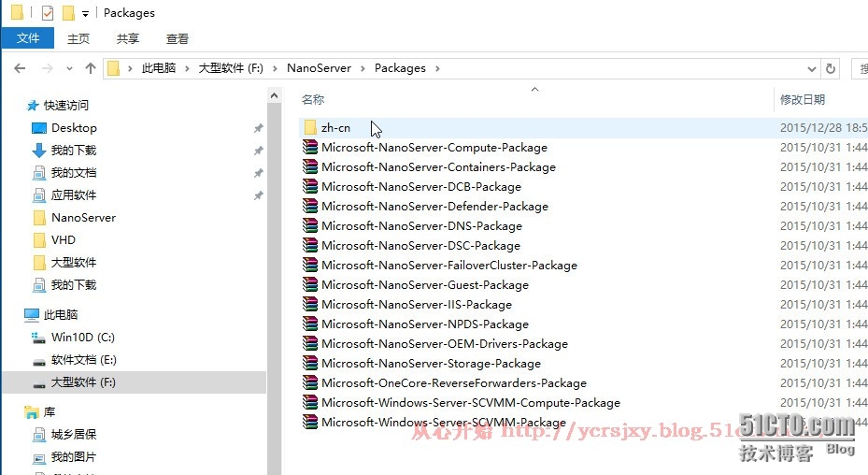Select 大型软件 (F:) drive in sidebar
The height and width of the screenshot is (475, 868).
click(x=83, y=382)
